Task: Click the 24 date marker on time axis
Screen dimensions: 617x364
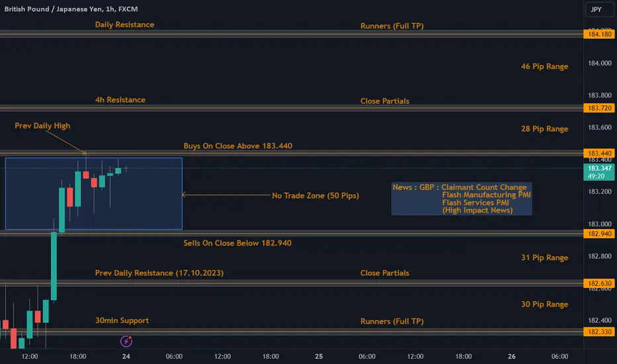Action: [126, 356]
